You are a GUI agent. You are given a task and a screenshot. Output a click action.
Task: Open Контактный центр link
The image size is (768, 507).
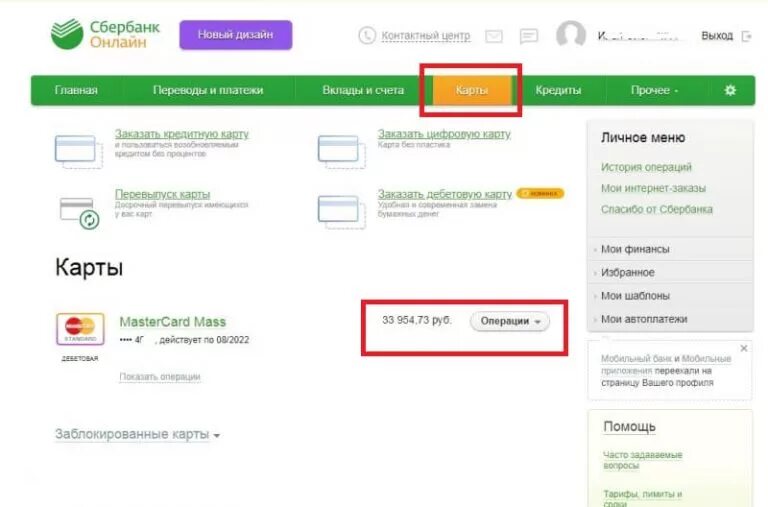[426, 36]
